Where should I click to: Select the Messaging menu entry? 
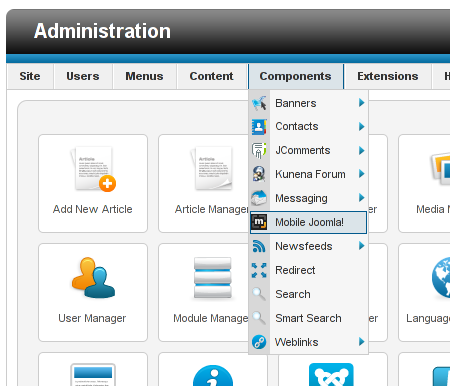308,198
